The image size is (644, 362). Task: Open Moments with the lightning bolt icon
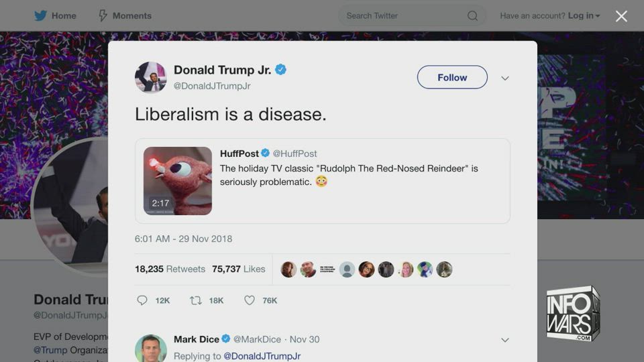click(103, 15)
